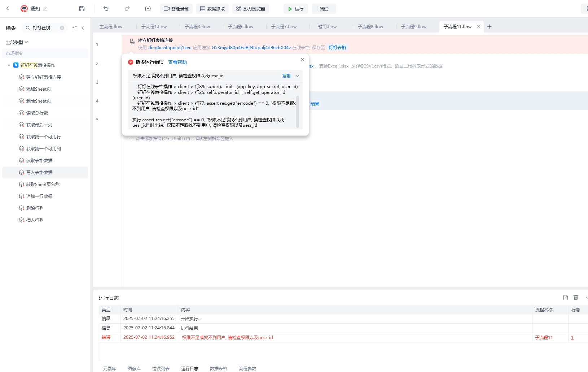Switch to 子流程8.flow tab
588x372 pixels.
click(x=370, y=27)
